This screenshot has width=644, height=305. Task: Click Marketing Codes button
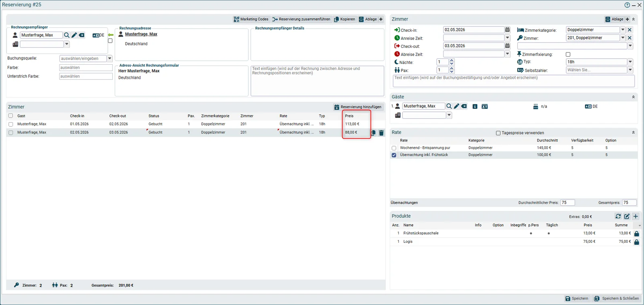(251, 19)
